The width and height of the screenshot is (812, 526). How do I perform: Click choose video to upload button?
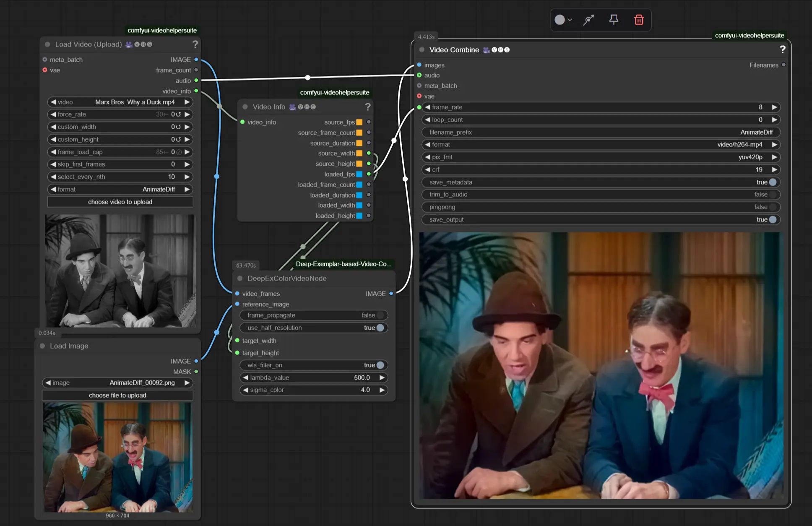120,202
